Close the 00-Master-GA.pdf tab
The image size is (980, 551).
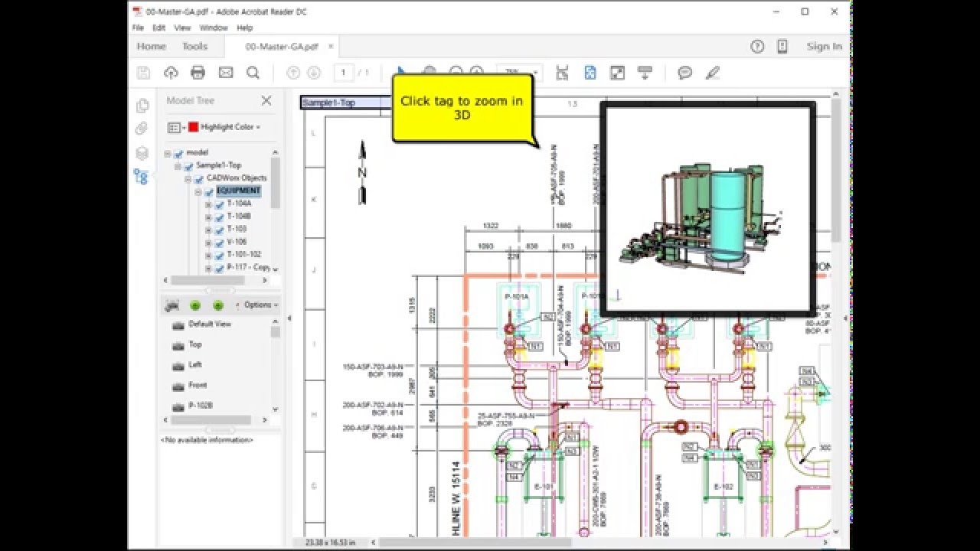[x=331, y=46]
